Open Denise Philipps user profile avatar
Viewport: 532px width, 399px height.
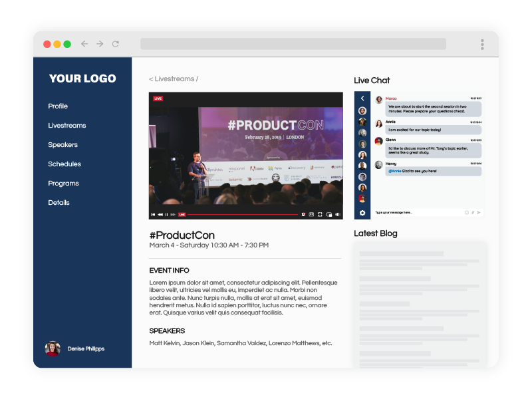(x=53, y=348)
